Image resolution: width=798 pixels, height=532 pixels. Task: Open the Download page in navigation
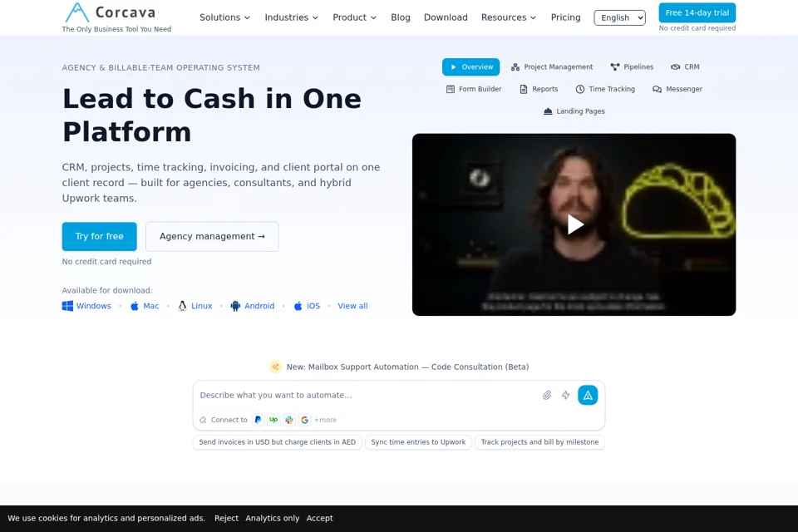tap(446, 17)
